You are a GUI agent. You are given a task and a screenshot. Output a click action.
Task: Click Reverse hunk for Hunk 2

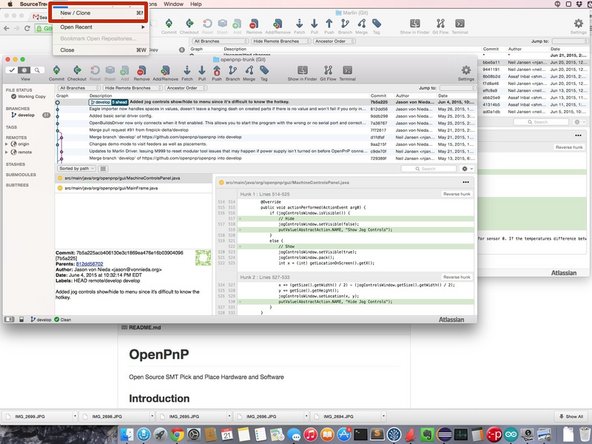(456, 277)
